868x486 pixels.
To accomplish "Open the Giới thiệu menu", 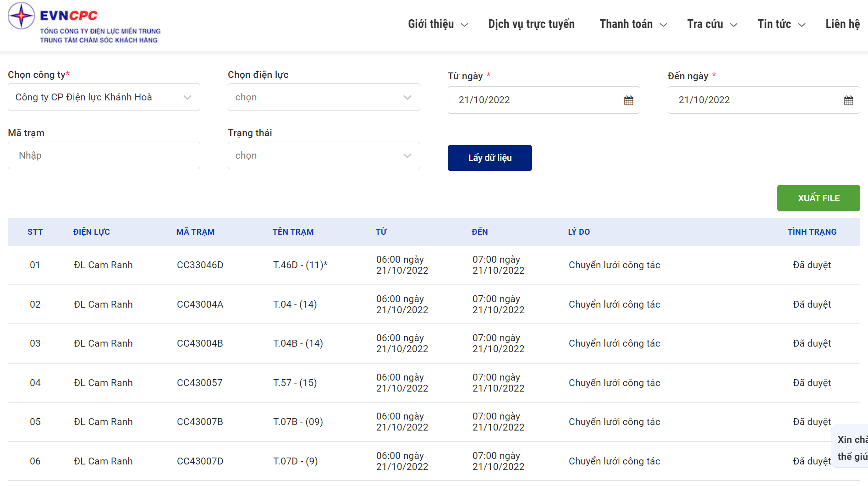I will (438, 24).
